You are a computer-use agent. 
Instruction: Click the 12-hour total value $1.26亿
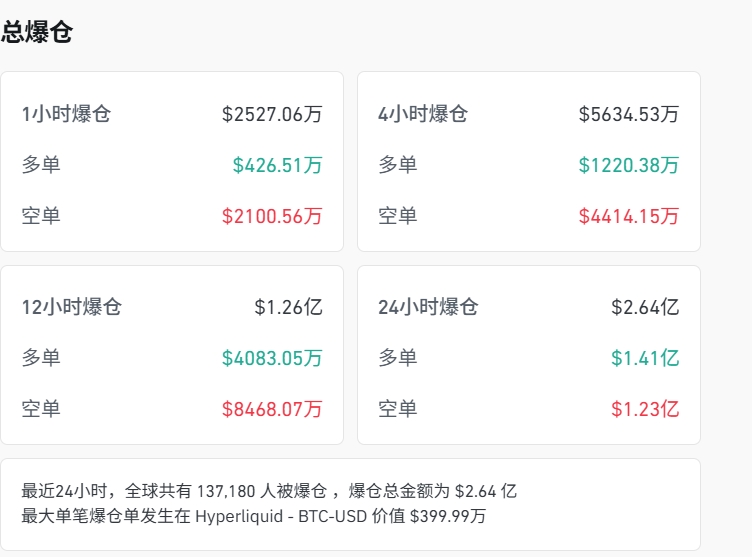click(x=288, y=307)
